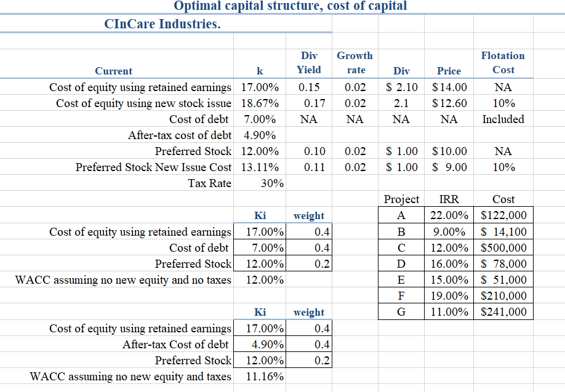Select the Tax Rate 30% value cell

click(265, 183)
